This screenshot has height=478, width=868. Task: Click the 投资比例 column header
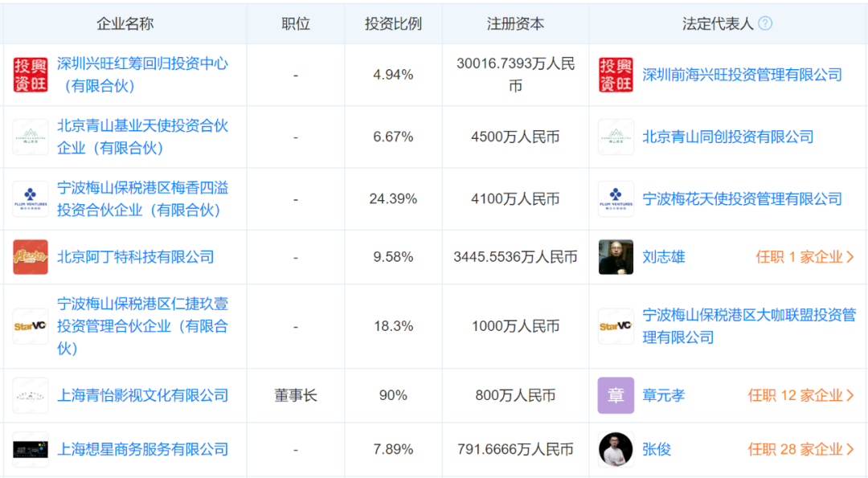coord(393,23)
